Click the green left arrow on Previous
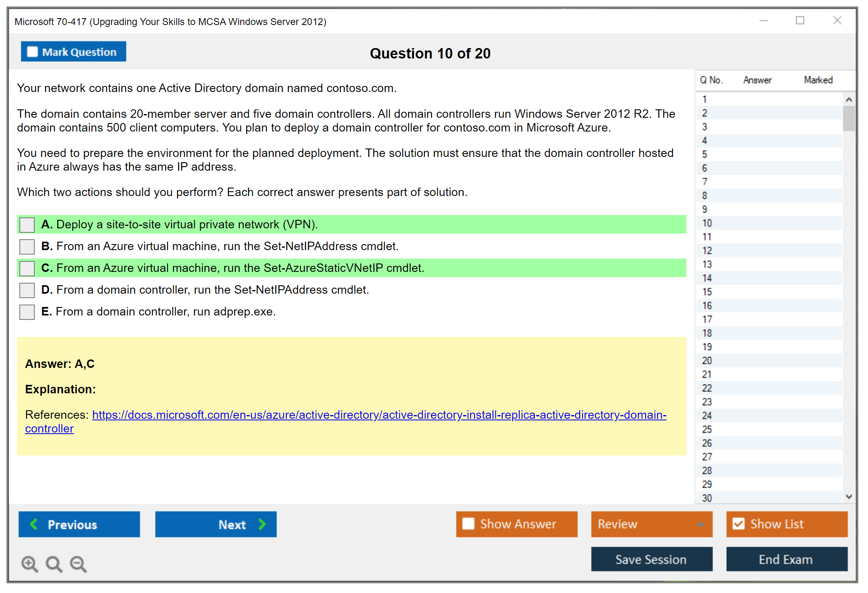This screenshot has width=868, height=593. [34, 524]
